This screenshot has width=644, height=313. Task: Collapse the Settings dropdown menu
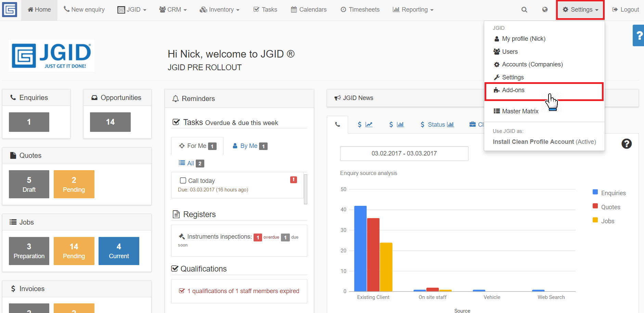(x=580, y=10)
